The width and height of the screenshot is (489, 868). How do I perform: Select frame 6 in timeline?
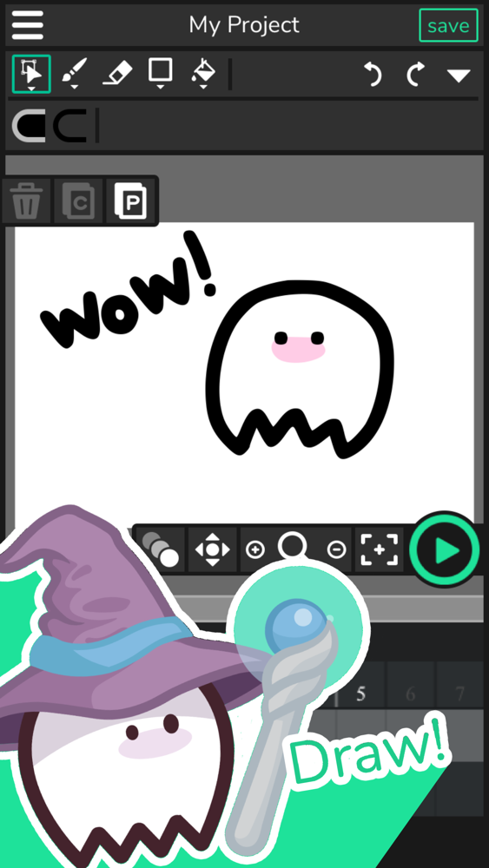(x=410, y=694)
